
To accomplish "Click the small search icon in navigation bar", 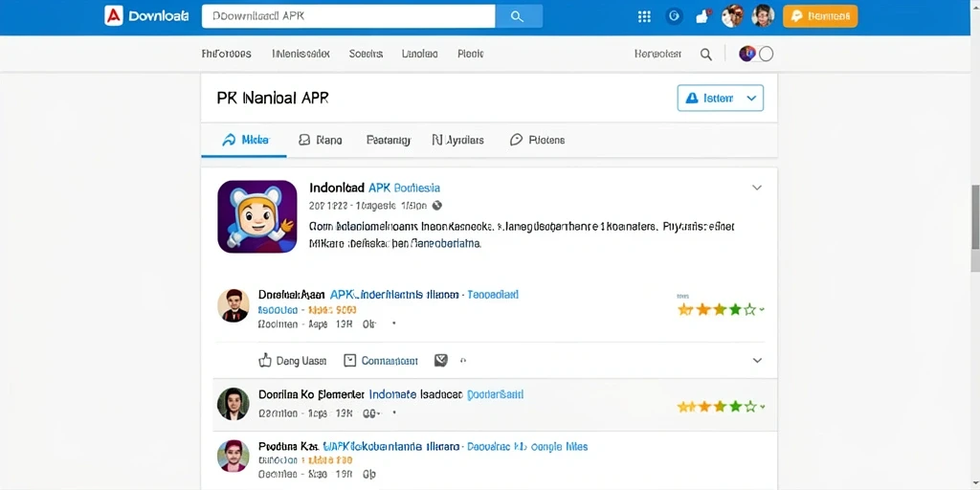I will pos(705,55).
